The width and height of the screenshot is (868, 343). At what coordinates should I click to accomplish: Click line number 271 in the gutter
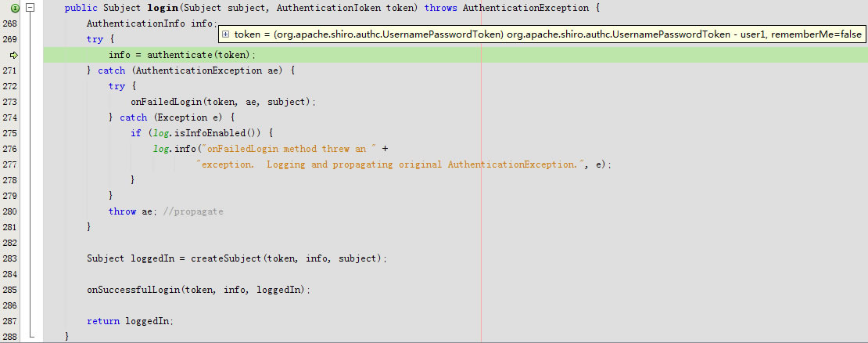pyautogui.click(x=10, y=70)
